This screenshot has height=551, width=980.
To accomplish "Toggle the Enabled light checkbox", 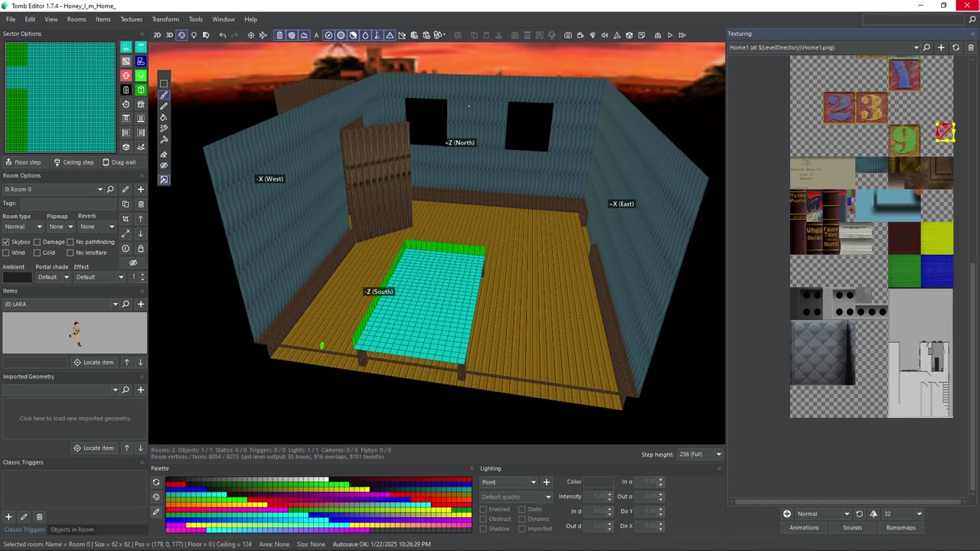I will click(x=483, y=509).
